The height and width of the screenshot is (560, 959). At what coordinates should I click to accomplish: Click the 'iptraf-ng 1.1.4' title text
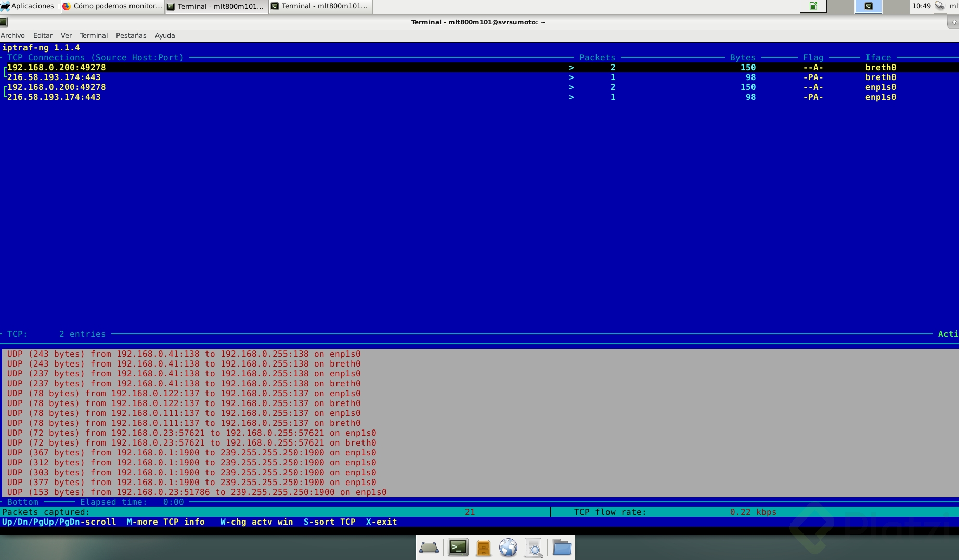click(41, 47)
